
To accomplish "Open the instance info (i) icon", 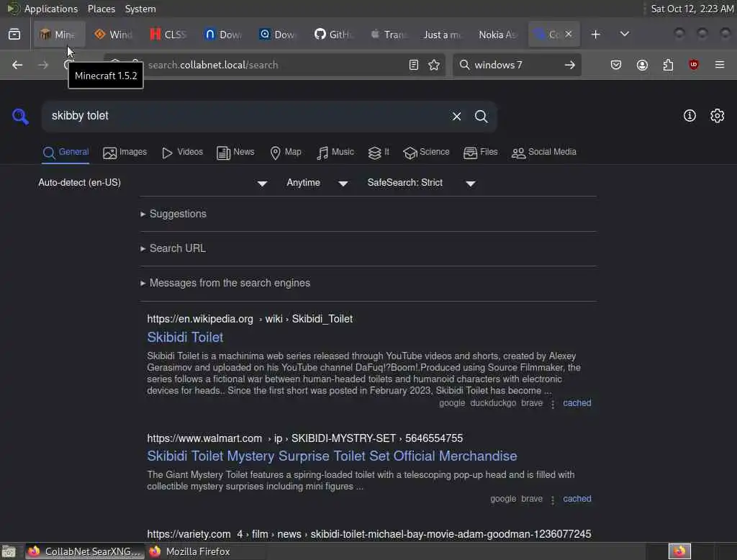I will pos(689,116).
